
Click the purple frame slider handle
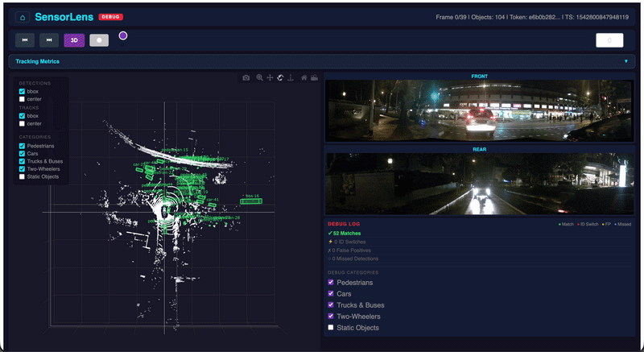123,35
